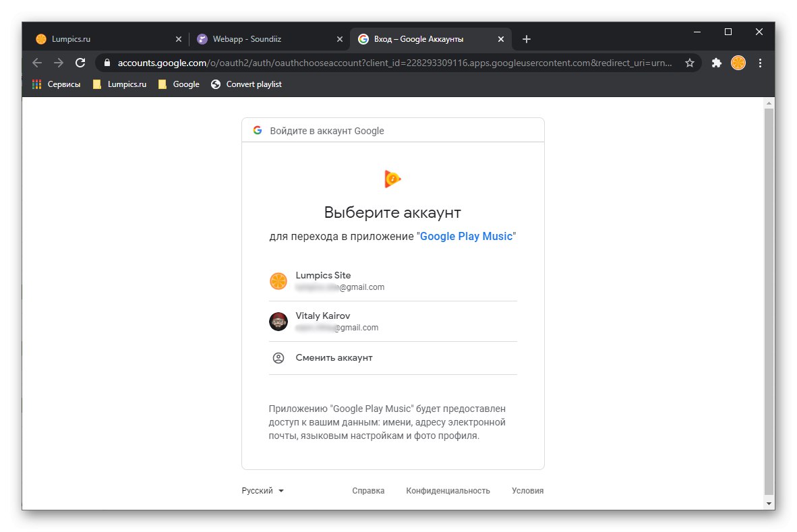Close the Webapp - Soundiiz tab
The height and width of the screenshot is (532, 797).
click(x=340, y=39)
